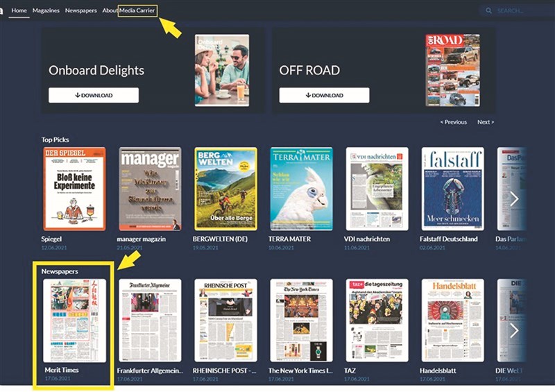Click the TAZ title text
555x392 pixels.
(x=350, y=370)
